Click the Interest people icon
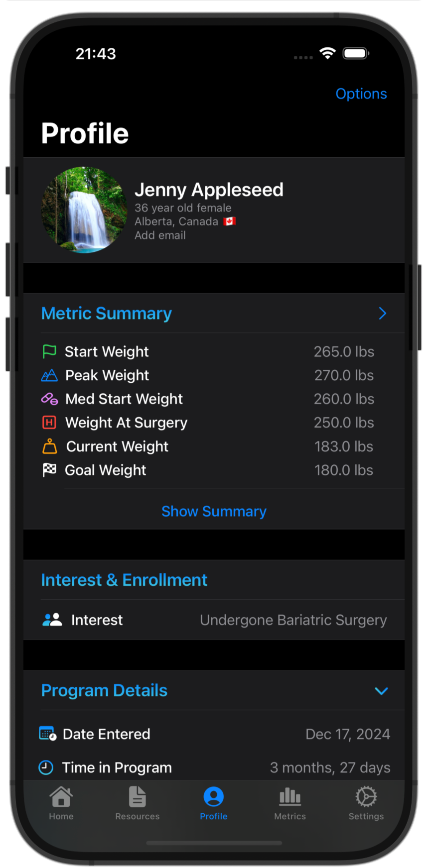 coord(52,620)
